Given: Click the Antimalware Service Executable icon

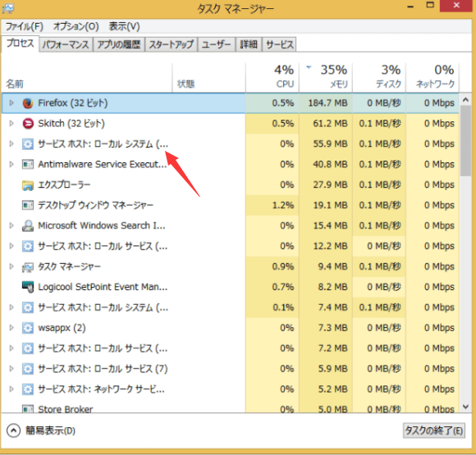Looking at the screenshot, I should click(x=28, y=165).
